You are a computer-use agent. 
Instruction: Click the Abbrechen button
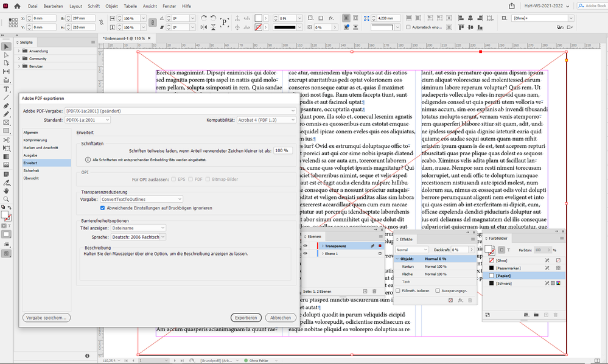pyautogui.click(x=281, y=318)
